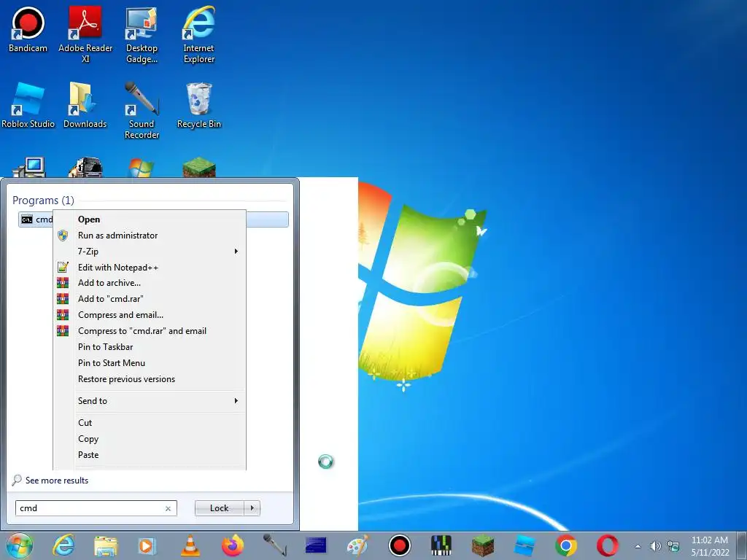Choose Run as administrator
Screen dimensions: 747x560
(149, 236)
